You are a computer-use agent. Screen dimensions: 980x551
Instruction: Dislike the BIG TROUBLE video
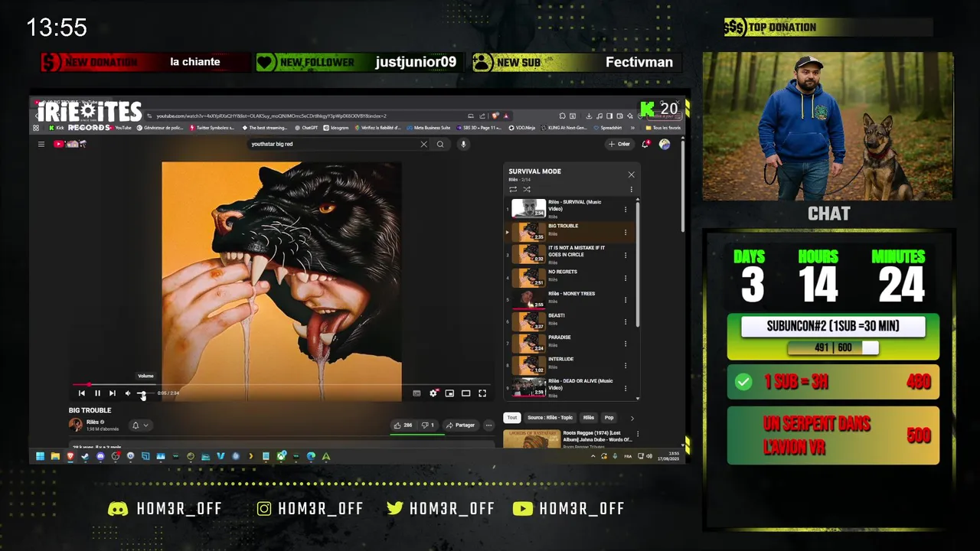(427, 425)
